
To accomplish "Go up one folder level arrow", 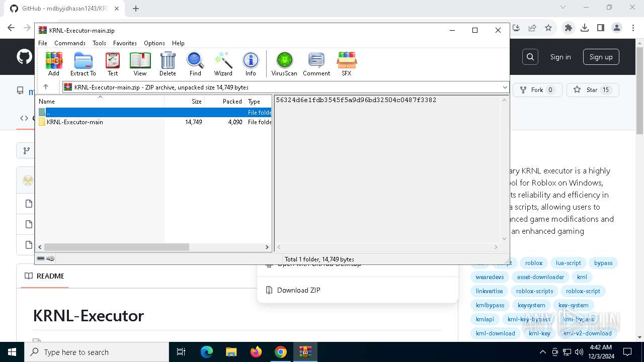I will tap(46, 87).
